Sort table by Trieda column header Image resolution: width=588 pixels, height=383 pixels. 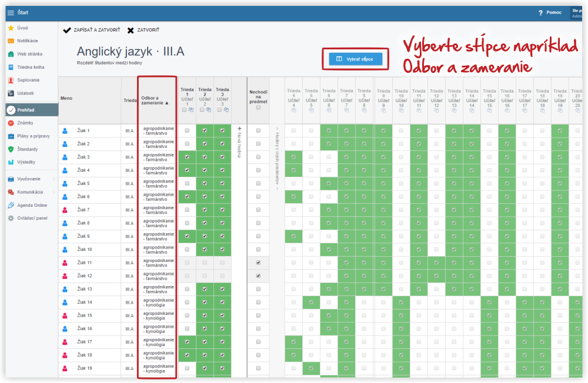130,100
